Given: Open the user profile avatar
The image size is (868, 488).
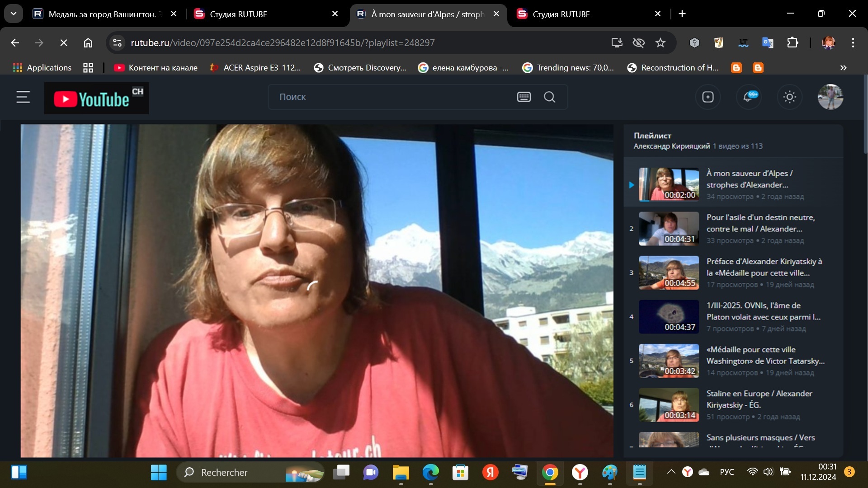Looking at the screenshot, I should (x=830, y=97).
